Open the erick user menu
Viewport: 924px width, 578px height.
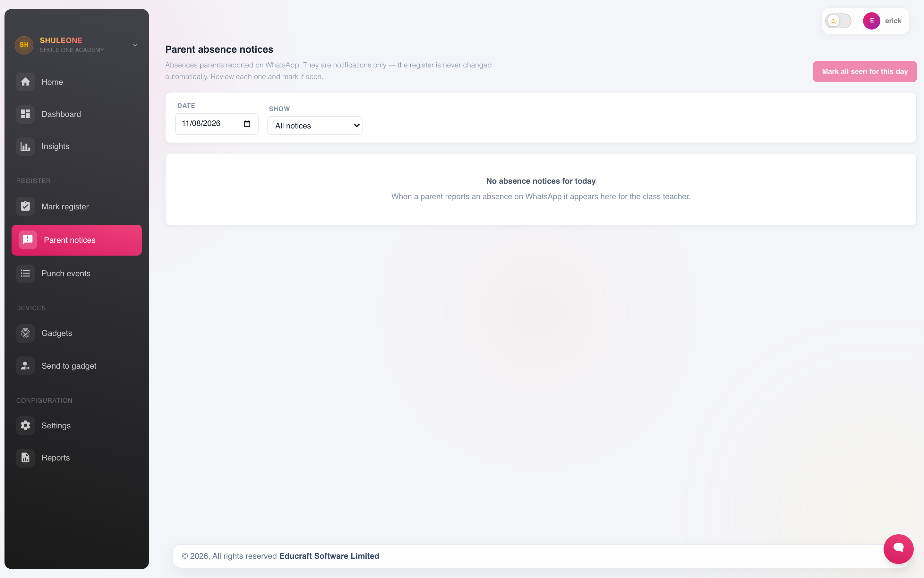point(882,21)
